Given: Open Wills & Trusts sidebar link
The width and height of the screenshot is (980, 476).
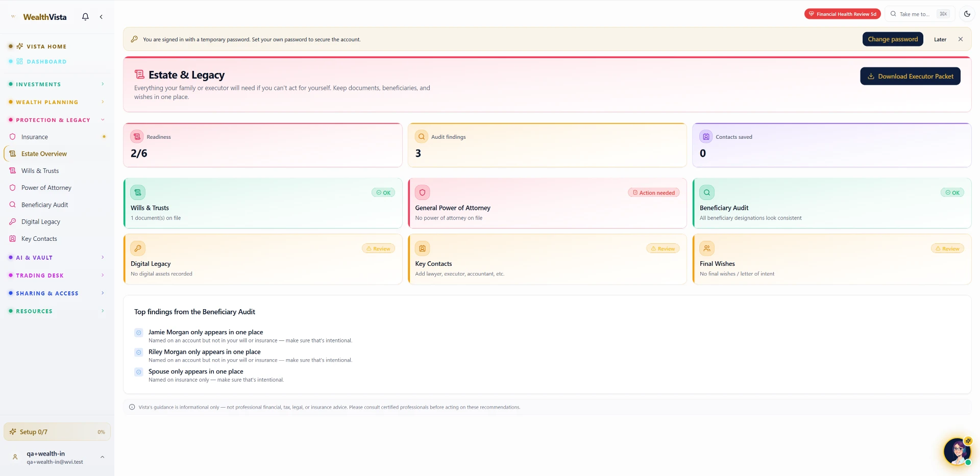Looking at the screenshot, I should (57, 171).
